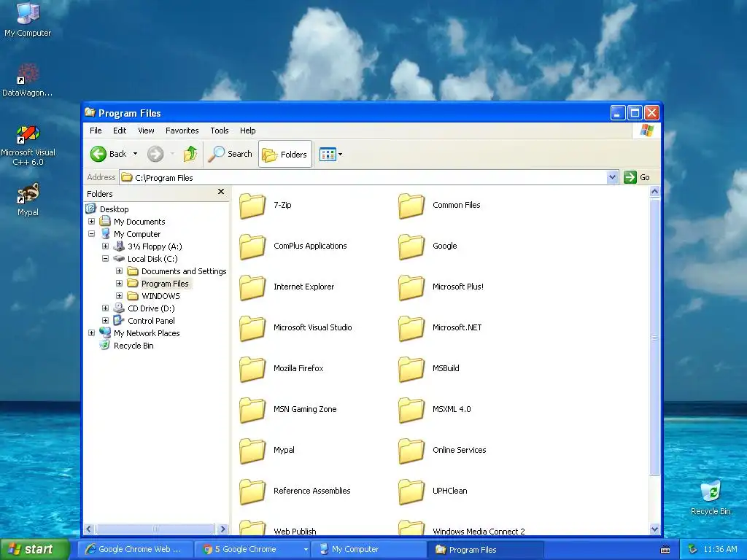Click the Back arrow toolbar icon
The image size is (747, 560).
[98, 154]
